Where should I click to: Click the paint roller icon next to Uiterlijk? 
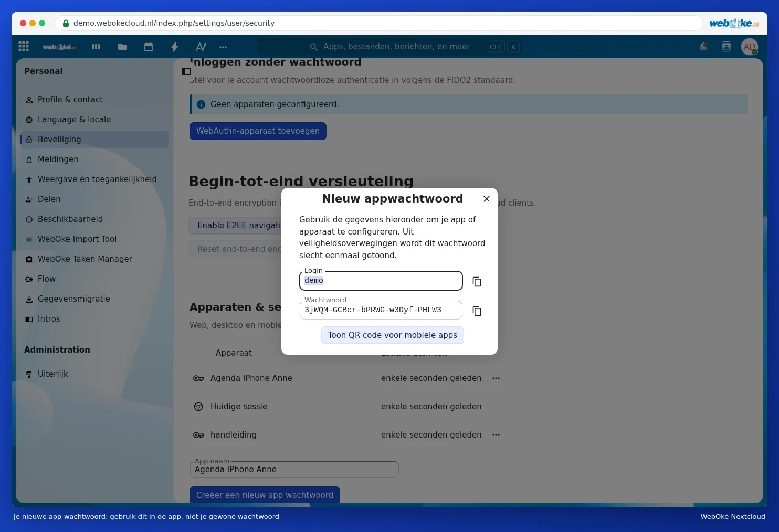(x=29, y=374)
